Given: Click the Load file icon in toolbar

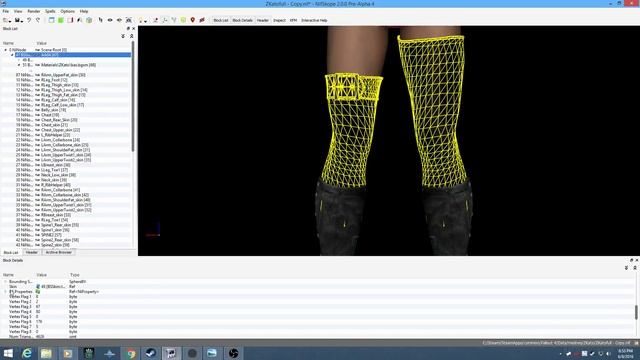Looking at the screenshot, I should pyautogui.click(x=6, y=20).
